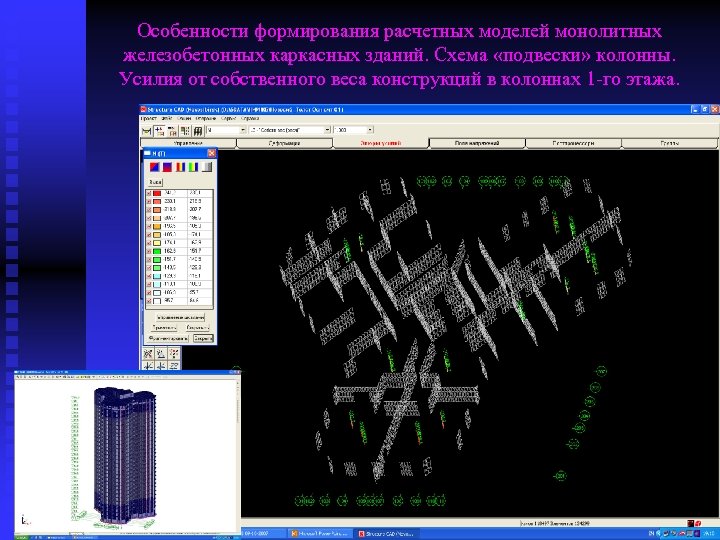Open the Проект menu
The image size is (720, 540).
tap(148, 118)
